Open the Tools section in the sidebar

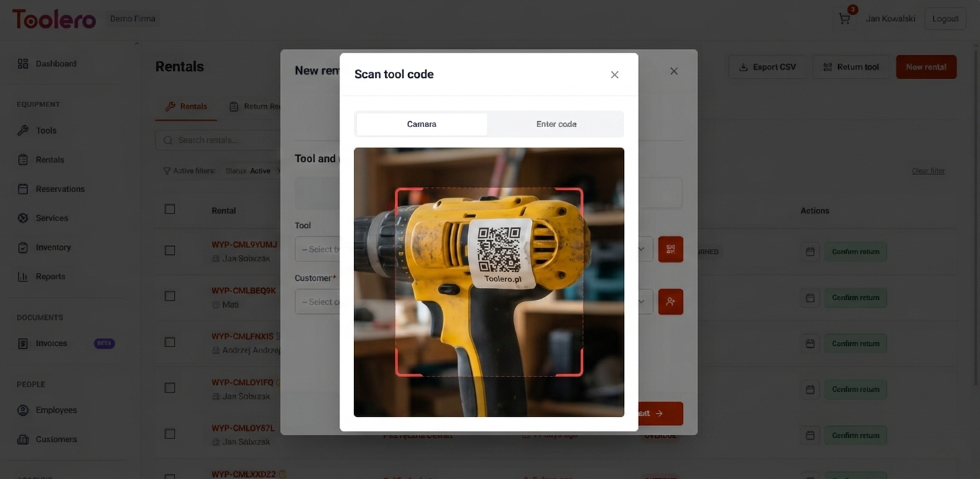[x=45, y=130]
